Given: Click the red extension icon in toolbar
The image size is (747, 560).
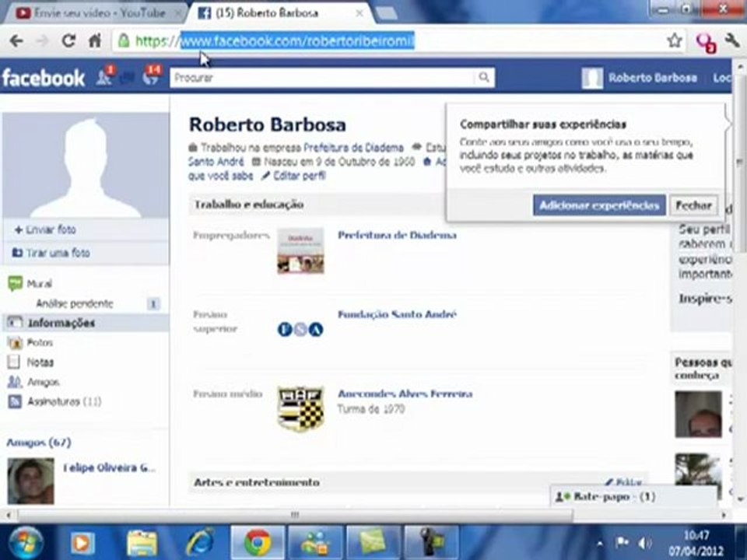Looking at the screenshot, I should point(706,42).
